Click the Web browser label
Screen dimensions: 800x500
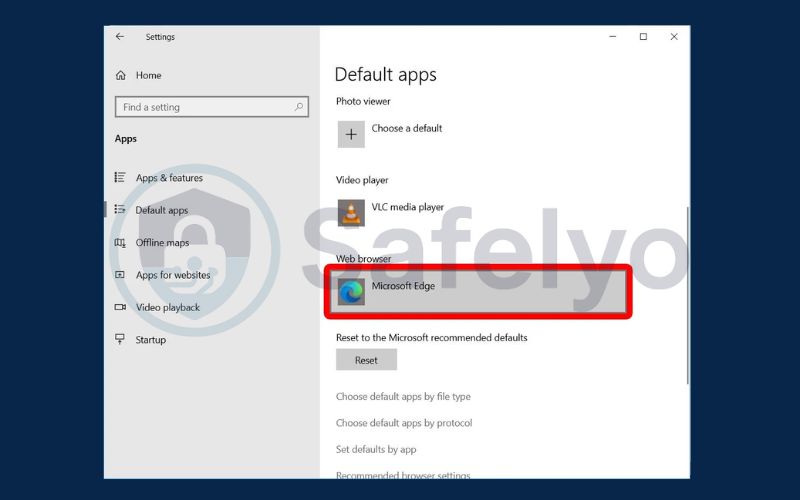pyautogui.click(x=364, y=259)
